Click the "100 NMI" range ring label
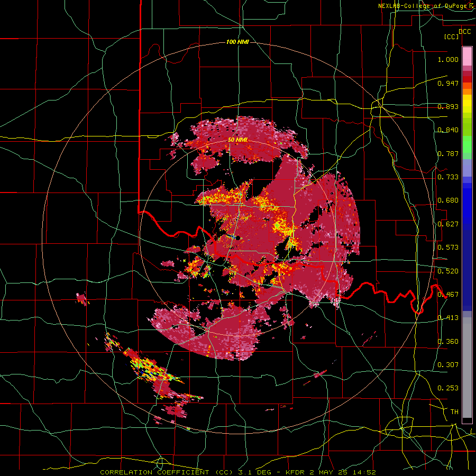The image size is (476, 476). click(x=237, y=42)
